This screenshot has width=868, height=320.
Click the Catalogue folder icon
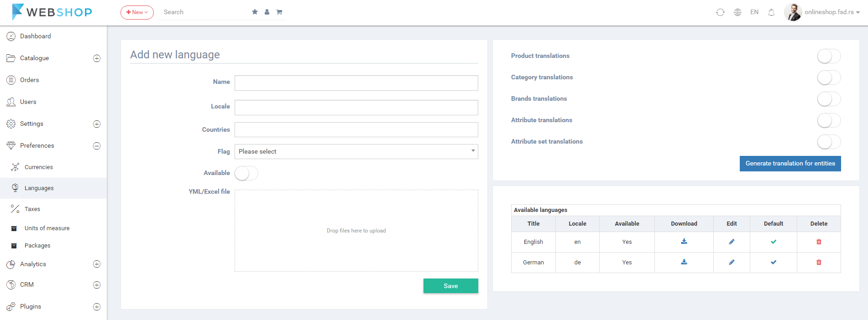coord(11,58)
